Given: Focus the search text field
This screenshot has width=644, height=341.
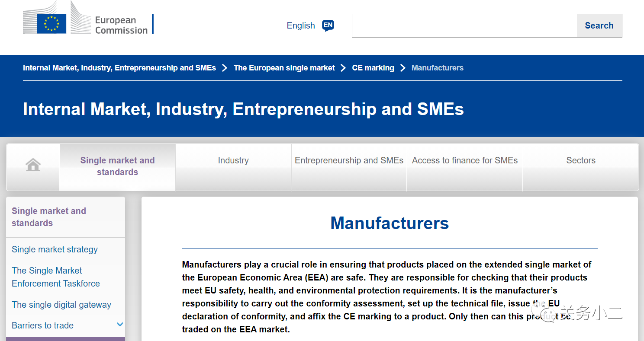Looking at the screenshot, I should pos(464,25).
